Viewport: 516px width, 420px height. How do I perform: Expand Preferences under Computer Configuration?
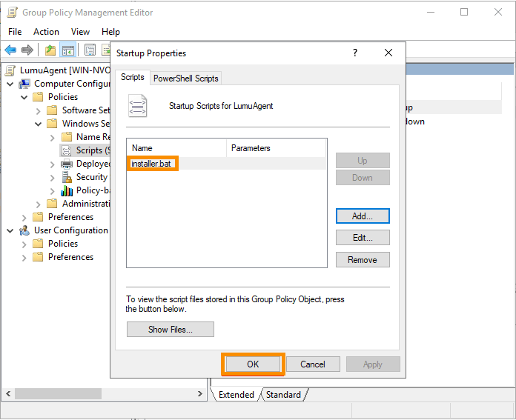[24, 217]
